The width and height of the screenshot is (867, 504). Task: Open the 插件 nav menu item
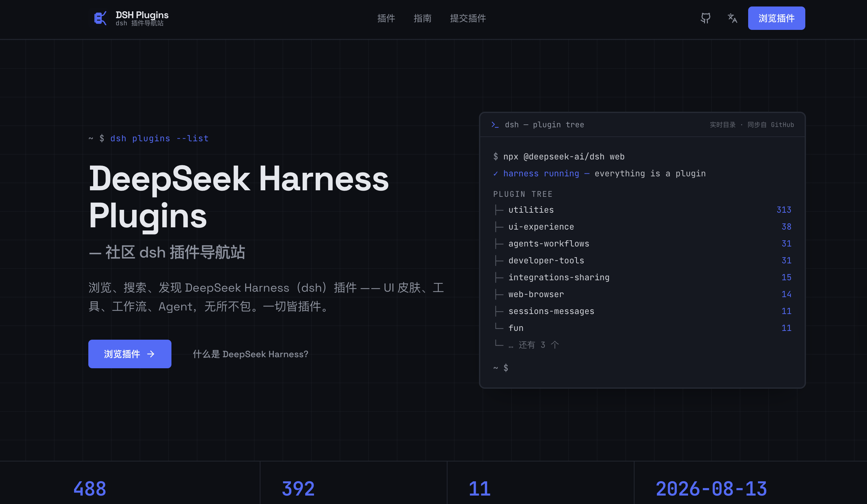(386, 18)
